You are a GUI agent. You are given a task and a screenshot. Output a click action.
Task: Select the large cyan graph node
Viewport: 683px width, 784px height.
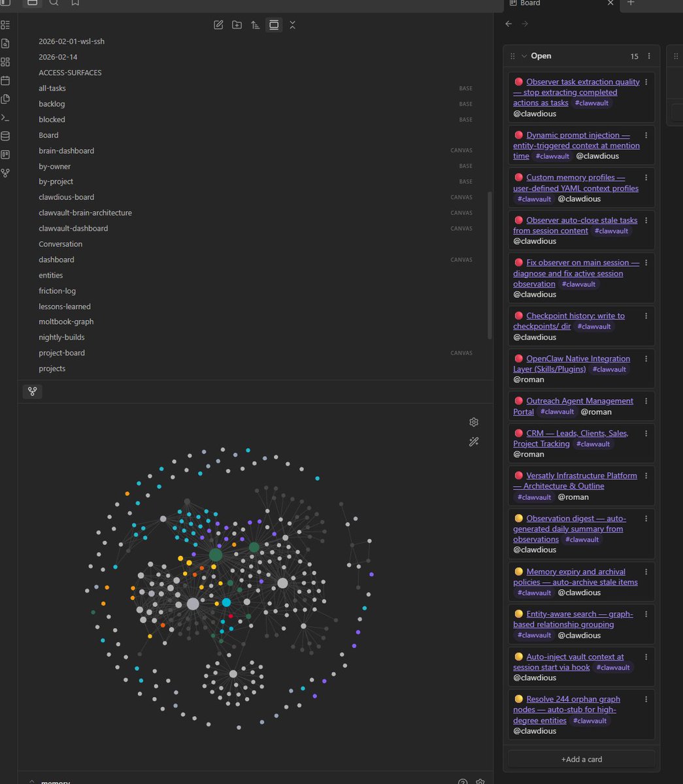click(226, 602)
